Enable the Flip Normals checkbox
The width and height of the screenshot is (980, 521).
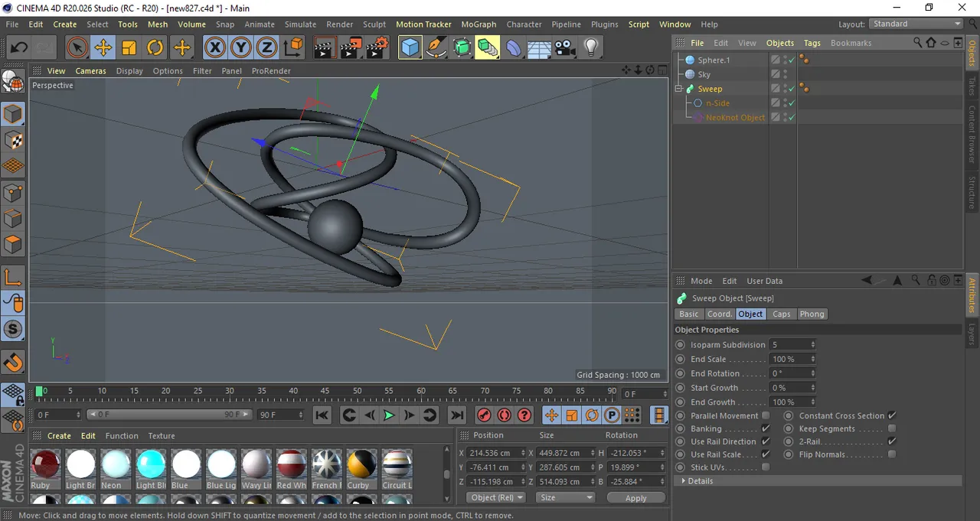pyautogui.click(x=892, y=454)
